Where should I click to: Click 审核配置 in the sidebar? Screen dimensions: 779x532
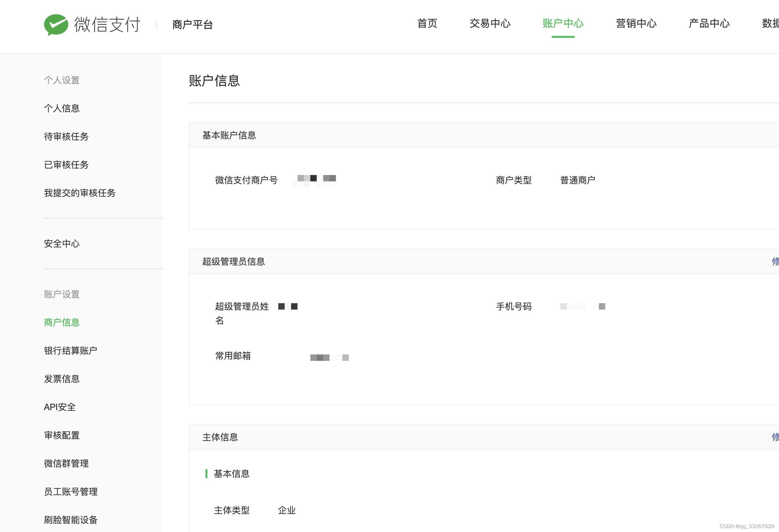click(62, 435)
